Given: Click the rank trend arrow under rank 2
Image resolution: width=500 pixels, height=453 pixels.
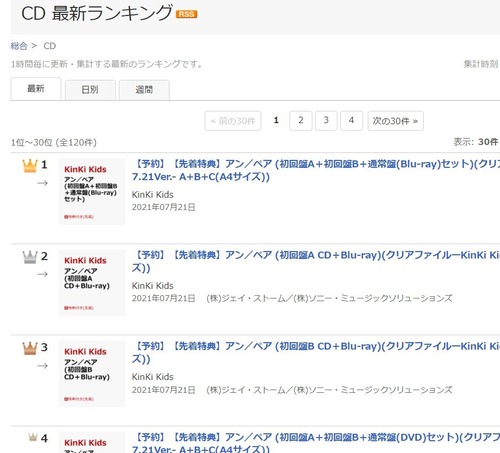Looking at the screenshot, I should click(x=42, y=274).
